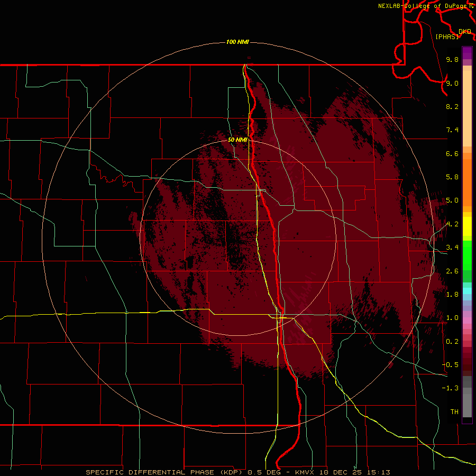Select the 9.0 value on color scale
The image size is (476, 476).
[x=452, y=83]
